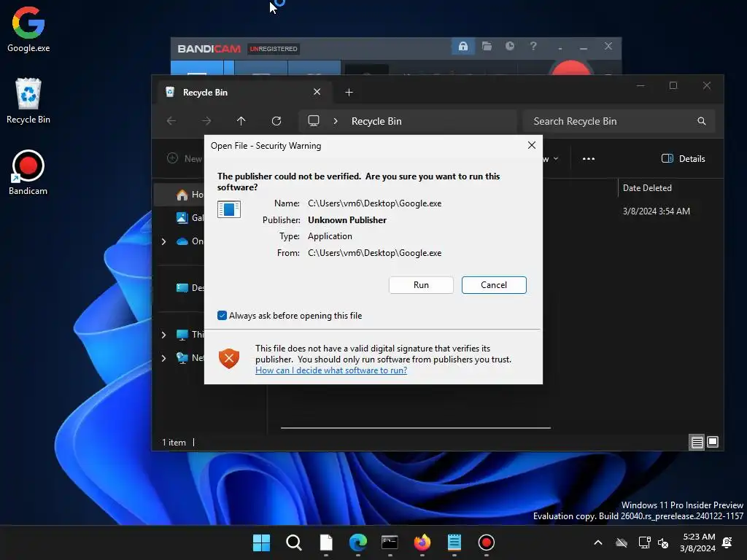Viewport: 747px width, 560px height.
Task: Expand the address bar chevron before Recycle Bin
Action: click(x=336, y=122)
